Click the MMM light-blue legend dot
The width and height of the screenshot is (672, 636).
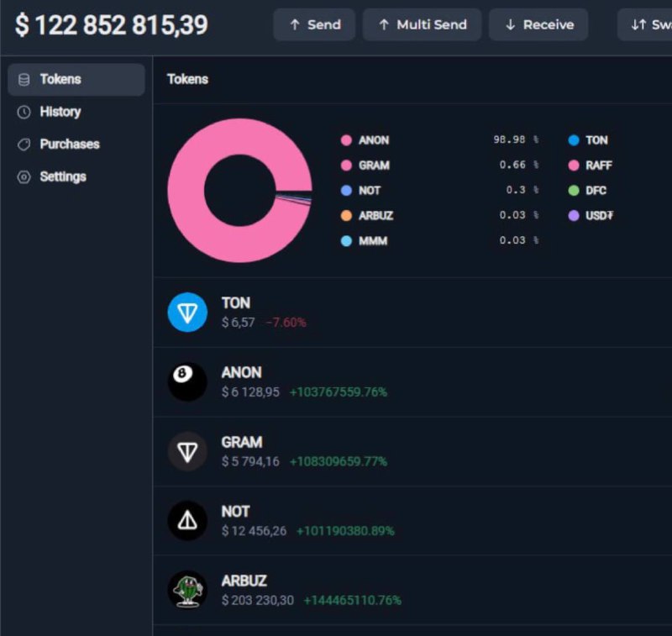point(346,241)
